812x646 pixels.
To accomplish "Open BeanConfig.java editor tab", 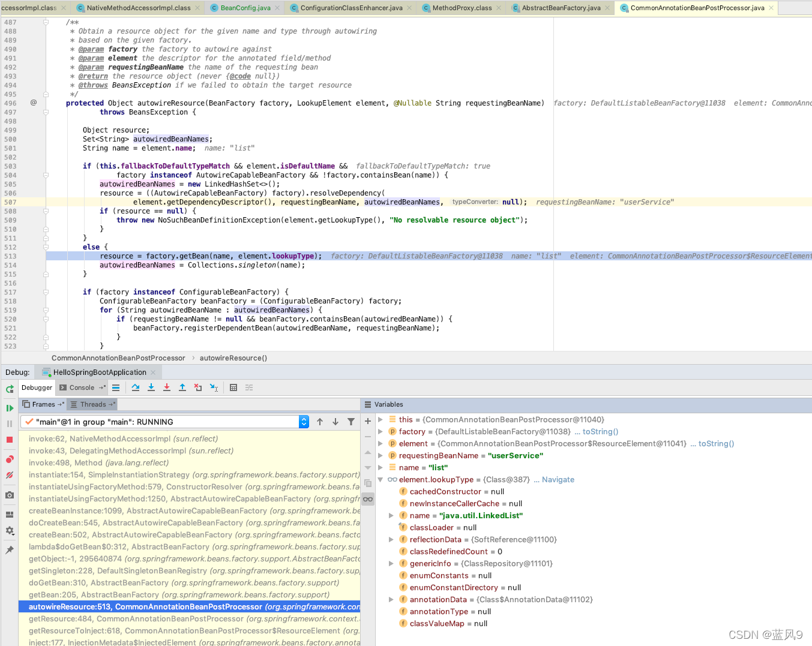I will [x=245, y=8].
